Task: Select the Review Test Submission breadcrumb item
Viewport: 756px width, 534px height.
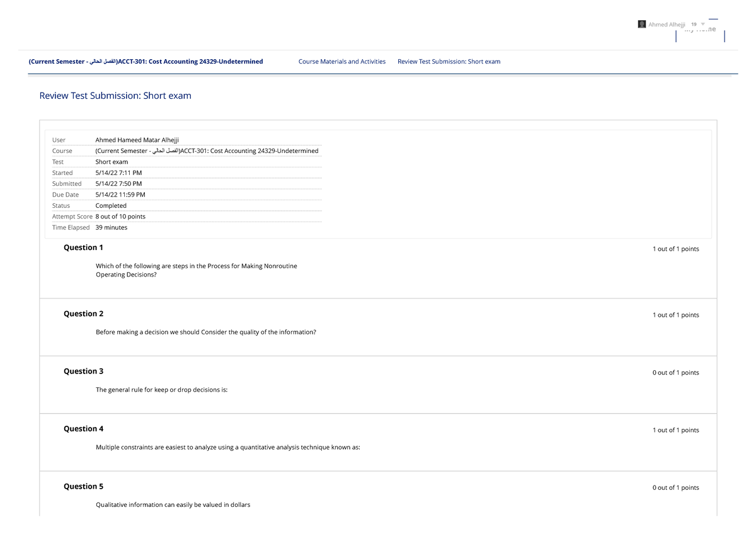Action: click(449, 62)
